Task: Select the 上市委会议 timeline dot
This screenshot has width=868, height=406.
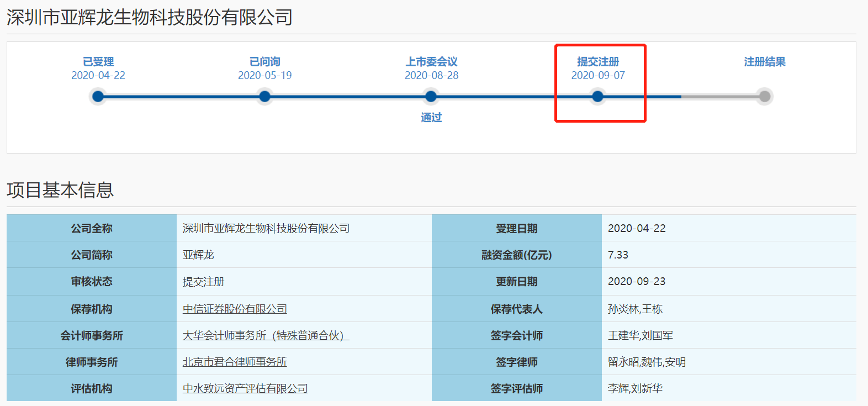Action: (431, 97)
